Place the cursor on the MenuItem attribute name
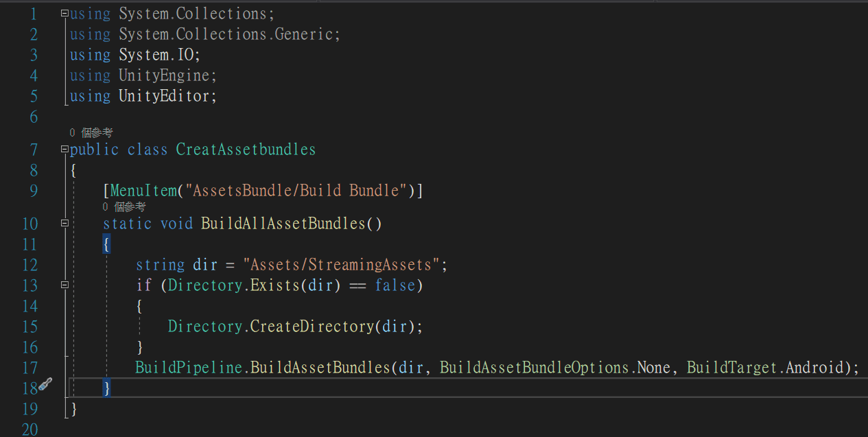 143,191
